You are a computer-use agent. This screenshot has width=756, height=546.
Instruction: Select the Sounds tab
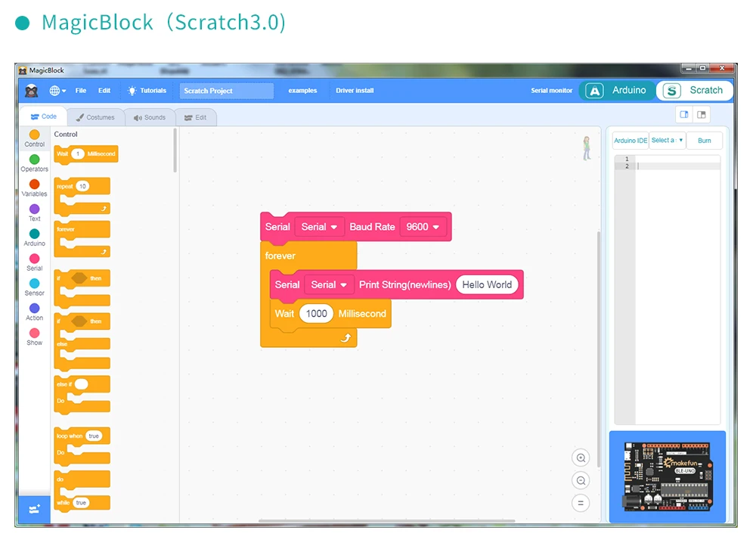150,117
